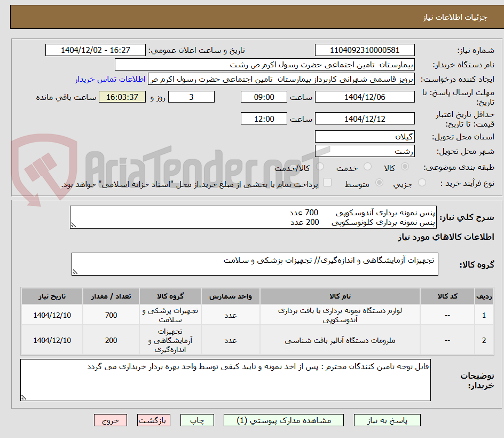Click the validity time field 12:00
This screenshot has width=504, height=438.
pyautogui.click(x=264, y=119)
